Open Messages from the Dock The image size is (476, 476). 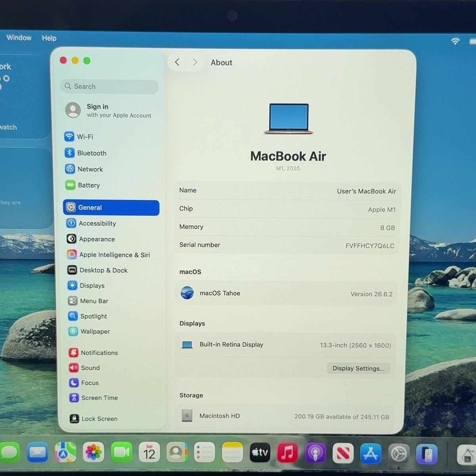(10, 453)
